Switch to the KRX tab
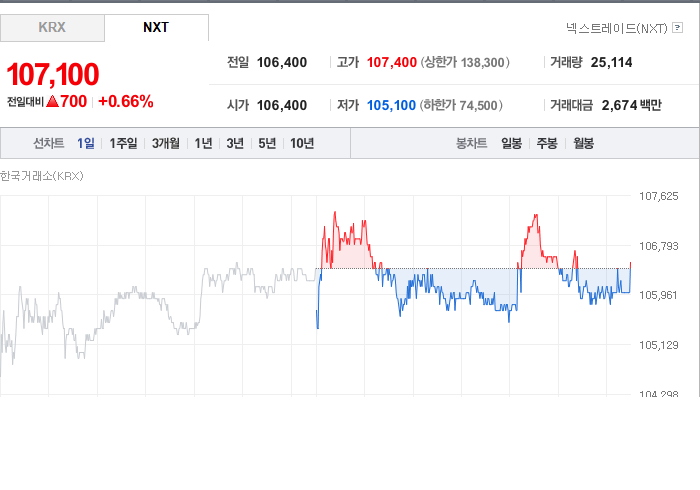Viewport: 700px width, 490px height. click(x=52, y=28)
